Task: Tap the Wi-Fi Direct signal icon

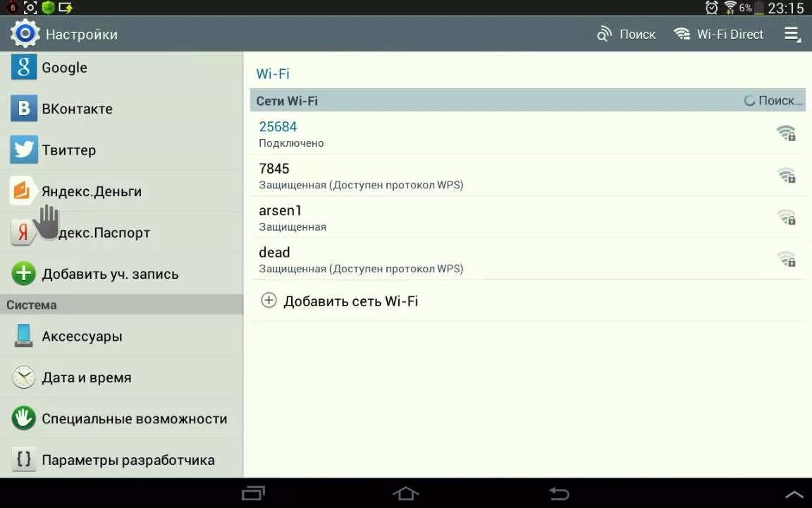Action: (682, 34)
